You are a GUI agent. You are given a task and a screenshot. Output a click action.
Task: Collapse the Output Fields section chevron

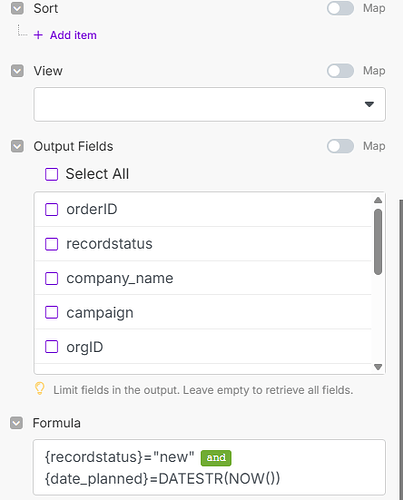(x=17, y=146)
